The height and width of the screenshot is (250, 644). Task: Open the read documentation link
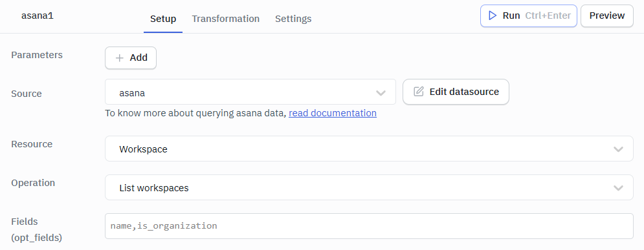pyautogui.click(x=332, y=113)
